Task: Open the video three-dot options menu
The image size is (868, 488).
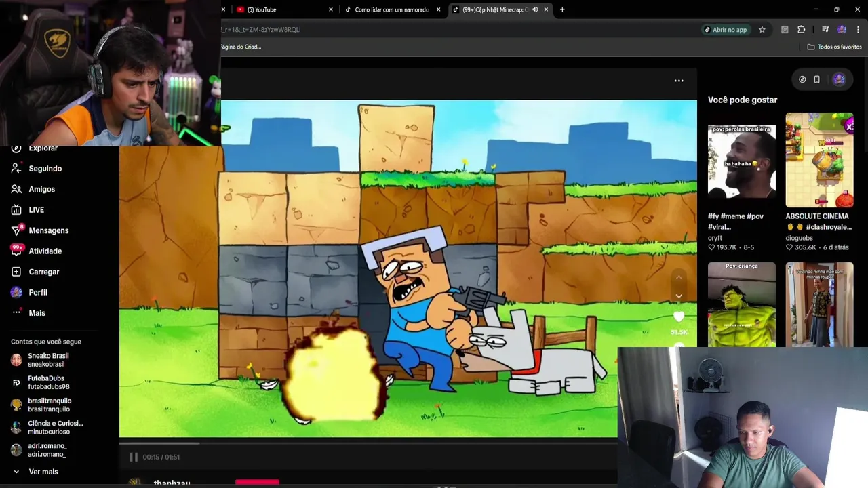Action: (679, 81)
